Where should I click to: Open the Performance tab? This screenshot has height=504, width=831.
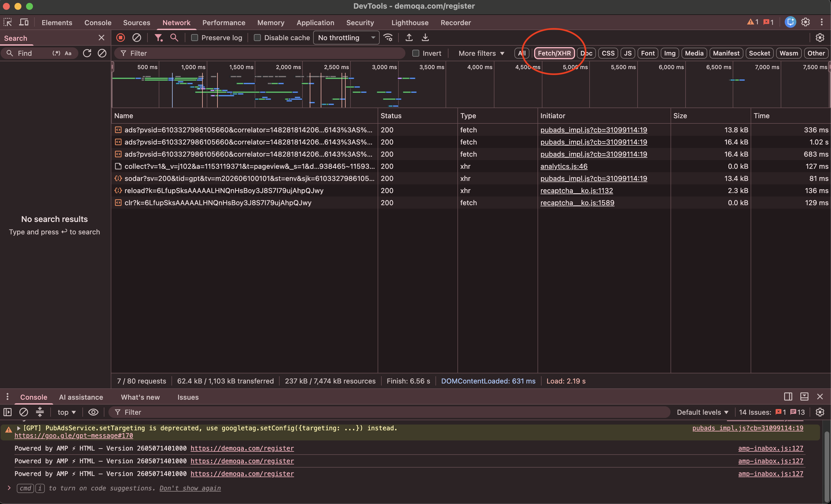tap(224, 23)
